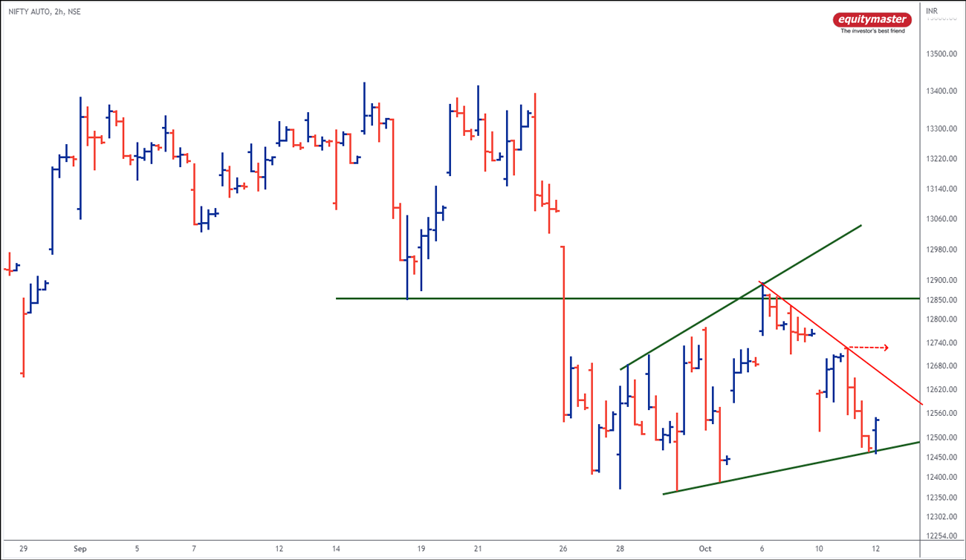Click date 19 on the time axis
The width and height of the screenshot is (966, 560).
tap(421, 549)
